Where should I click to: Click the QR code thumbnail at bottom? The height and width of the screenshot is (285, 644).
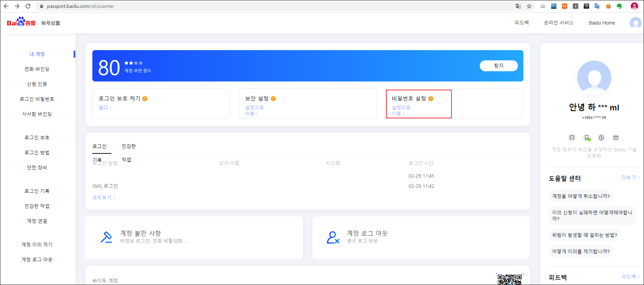[509, 279]
